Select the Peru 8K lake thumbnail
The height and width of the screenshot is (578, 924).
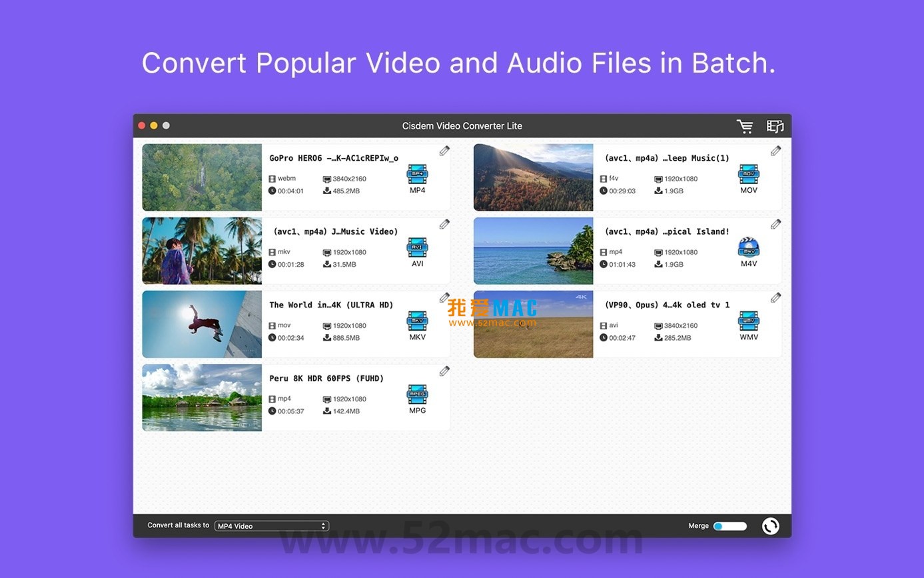click(202, 397)
